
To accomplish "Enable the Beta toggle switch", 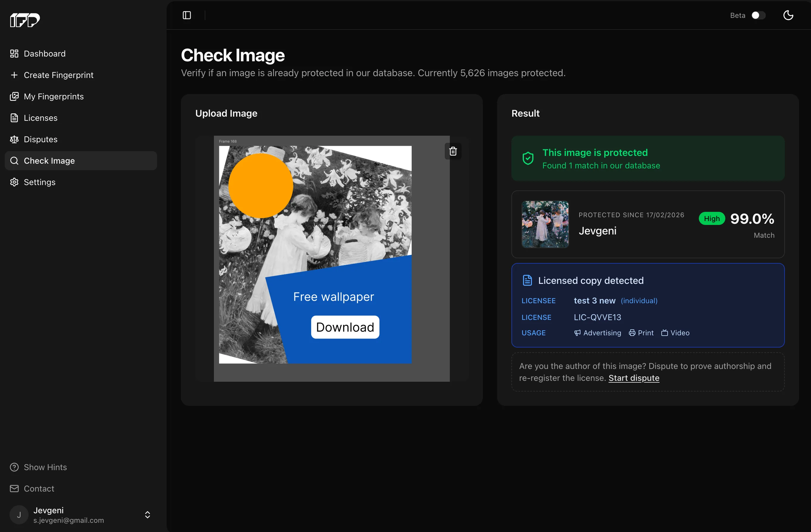I will [759, 15].
